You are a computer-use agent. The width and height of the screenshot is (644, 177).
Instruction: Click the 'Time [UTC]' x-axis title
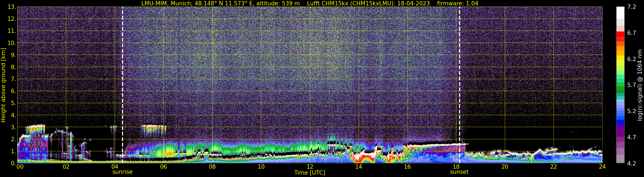[310, 173]
